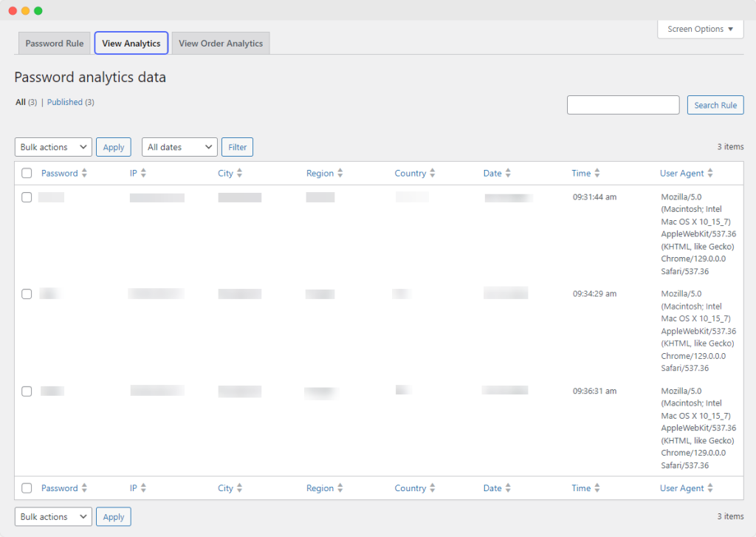
Task: Tick the checkbox for the 09:36:31 am row
Action: pos(27,391)
